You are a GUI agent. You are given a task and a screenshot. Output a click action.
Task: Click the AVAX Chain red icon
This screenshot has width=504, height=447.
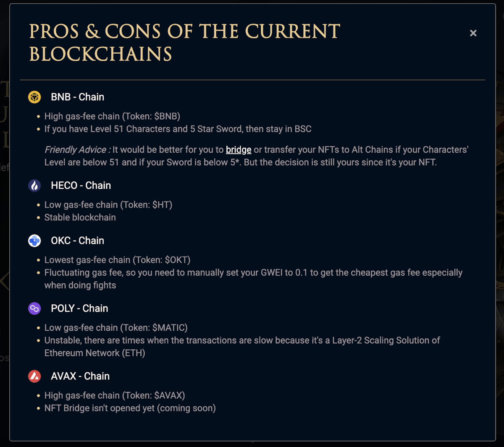[34, 376]
